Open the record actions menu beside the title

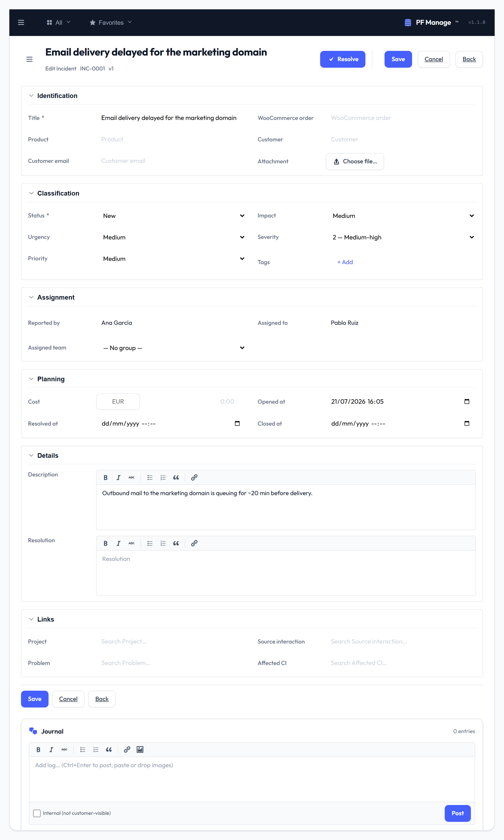30,59
